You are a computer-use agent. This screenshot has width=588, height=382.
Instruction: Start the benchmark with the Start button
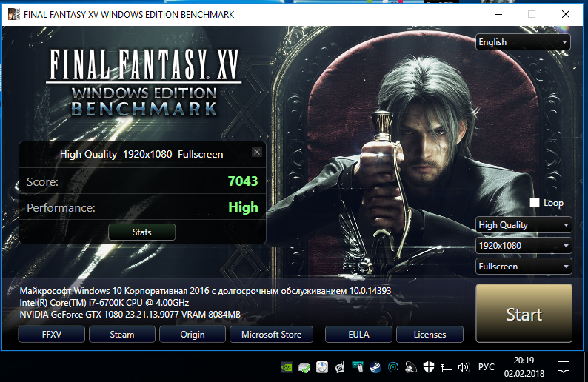coord(524,313)
